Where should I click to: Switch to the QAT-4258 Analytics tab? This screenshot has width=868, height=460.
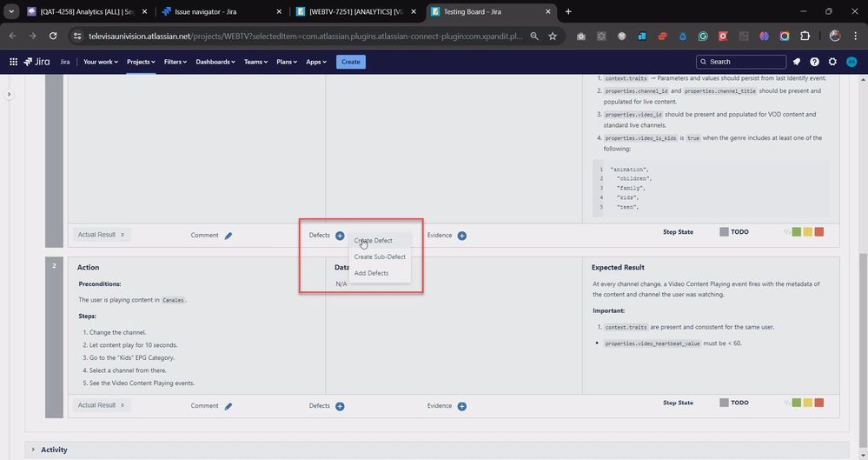pos(87,11)
